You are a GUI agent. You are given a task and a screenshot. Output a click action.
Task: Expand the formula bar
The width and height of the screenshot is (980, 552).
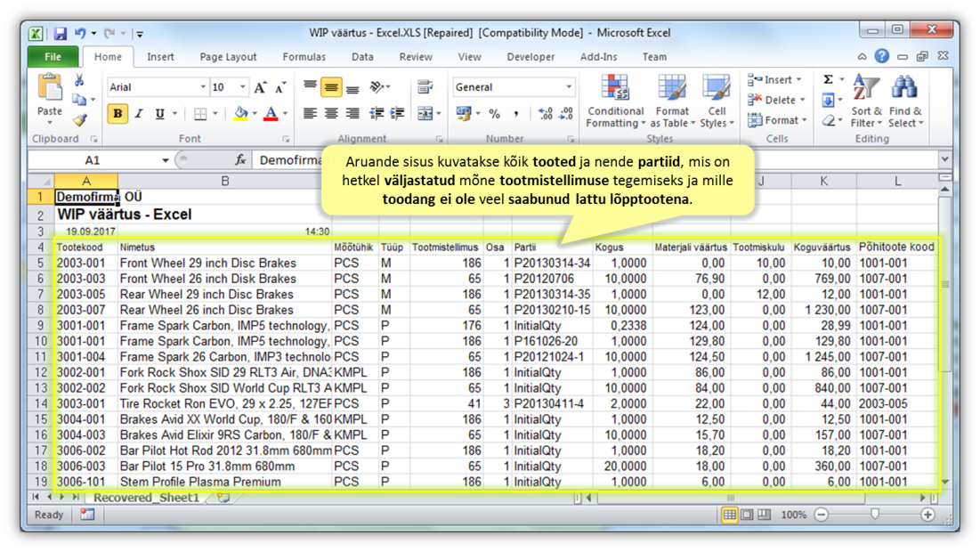[x=944, y=160]
